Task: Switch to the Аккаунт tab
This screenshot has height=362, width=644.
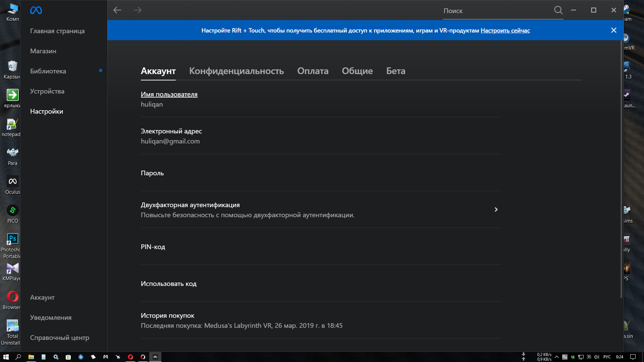Action: click(x=158, y=71)
